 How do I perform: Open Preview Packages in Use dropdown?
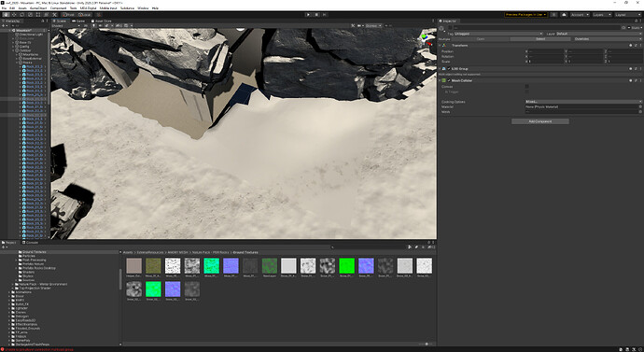tap(525, 15)
